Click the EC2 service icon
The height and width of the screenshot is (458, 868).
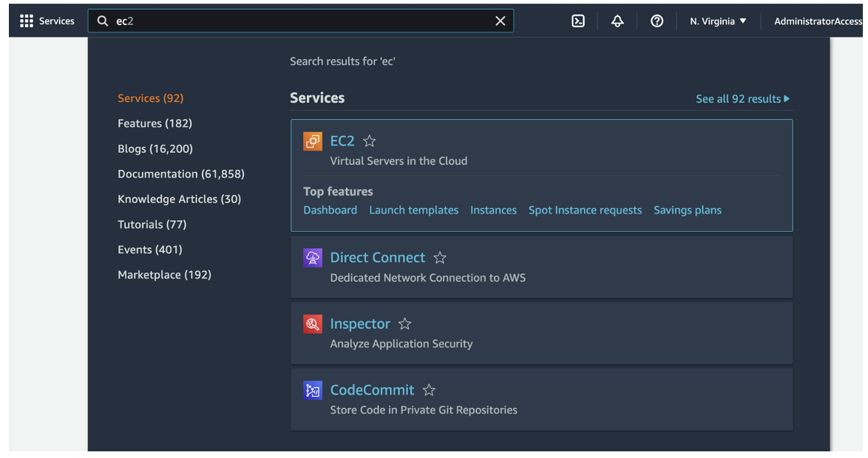point(313,141)
